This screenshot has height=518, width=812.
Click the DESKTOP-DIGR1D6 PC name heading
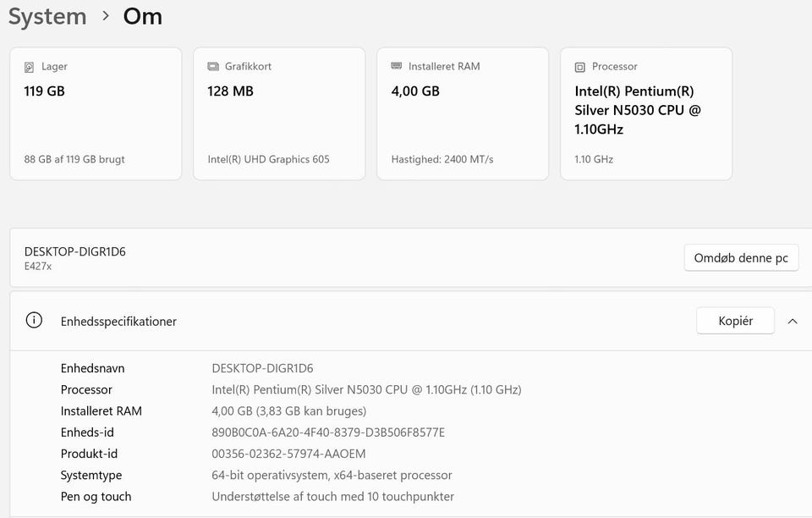(75, 251)
